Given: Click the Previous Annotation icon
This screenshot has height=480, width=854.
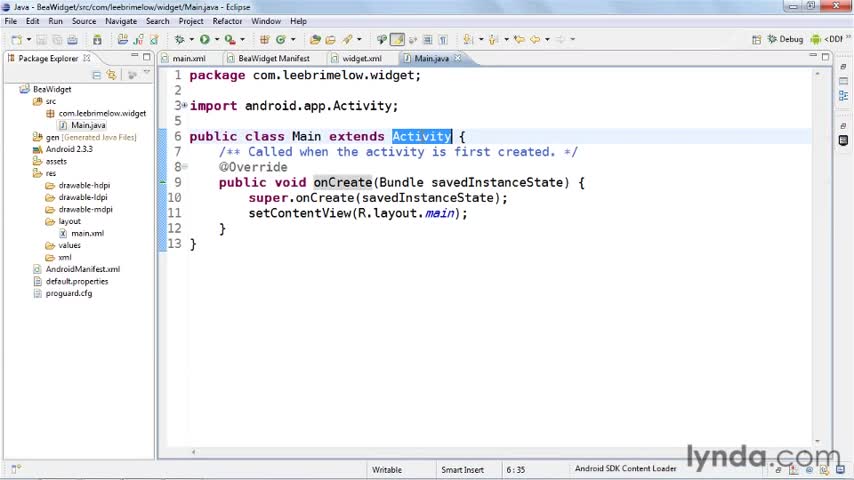Looking at the screenshot, I should coord(493,40).
